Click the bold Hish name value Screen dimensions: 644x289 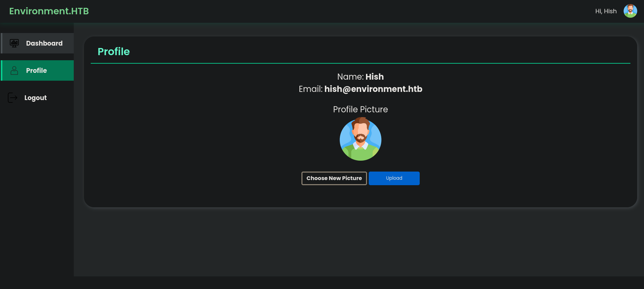(x=375, y=77)
